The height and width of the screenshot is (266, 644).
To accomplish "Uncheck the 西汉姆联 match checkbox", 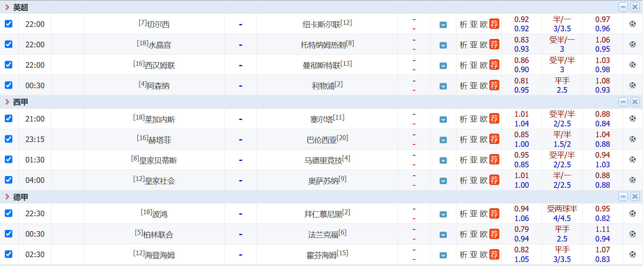I will click(x=8, y=65).
